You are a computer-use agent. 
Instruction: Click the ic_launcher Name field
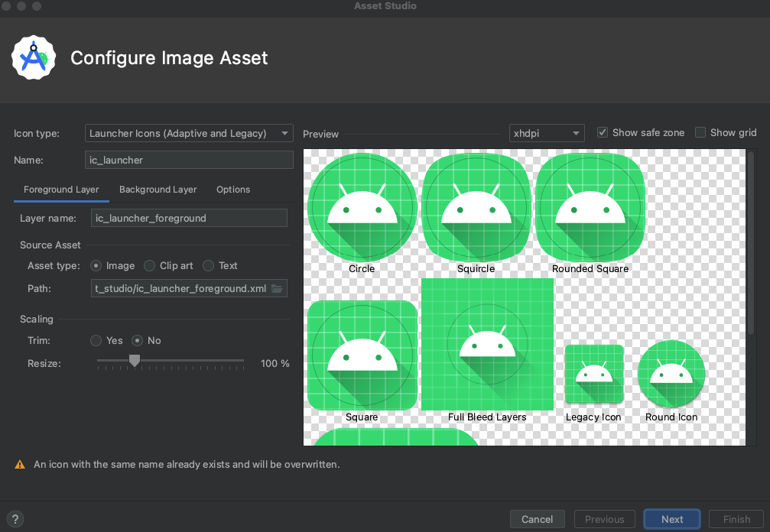coord(188,160)
